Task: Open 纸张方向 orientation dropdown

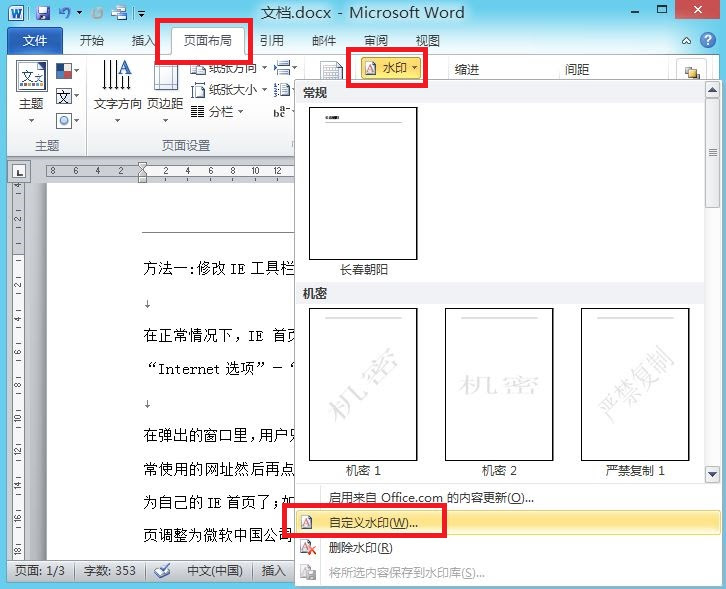Action: (229, 69)
